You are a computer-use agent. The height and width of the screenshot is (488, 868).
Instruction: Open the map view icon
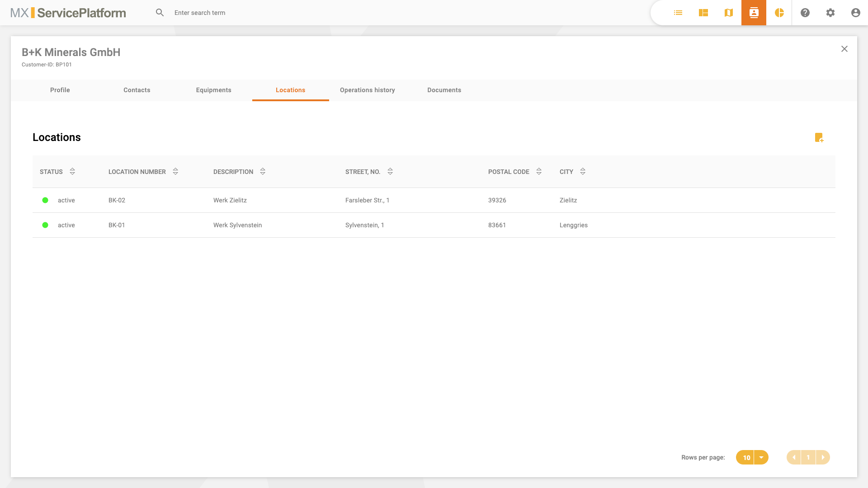pos(729,13)
